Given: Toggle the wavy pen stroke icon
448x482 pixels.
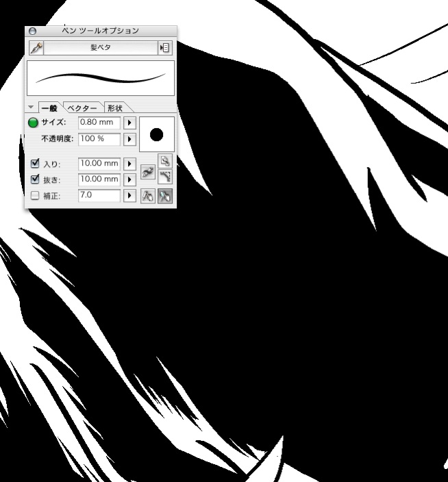Looking at the screenshot, I should (148, 172).
